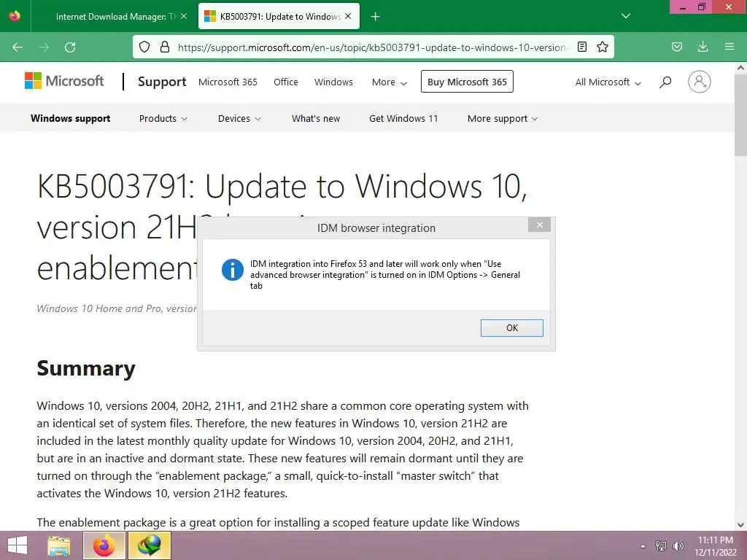Click the Windows support link
This screenshot has height=560, width=747.
(71, 119)
